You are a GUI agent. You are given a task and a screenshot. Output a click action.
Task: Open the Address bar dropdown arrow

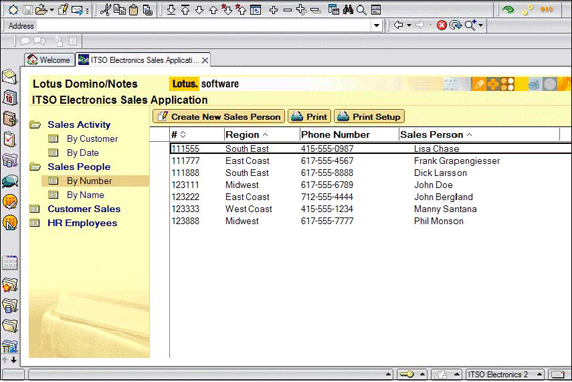coord(376,26)
